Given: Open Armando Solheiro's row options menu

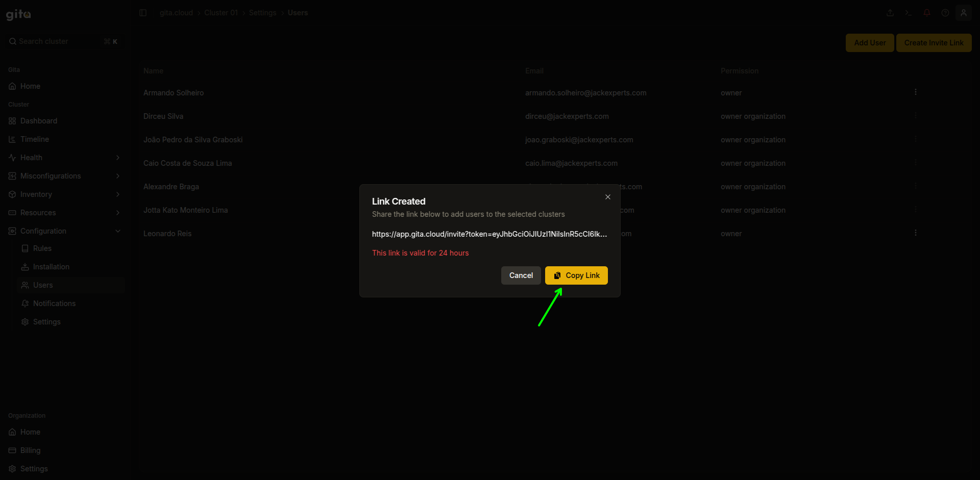Looking at the screenshot, I should (916, 92).
